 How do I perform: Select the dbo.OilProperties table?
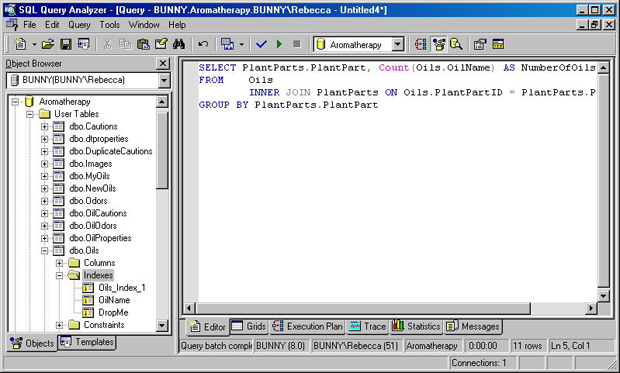click(x=100, y=238)
